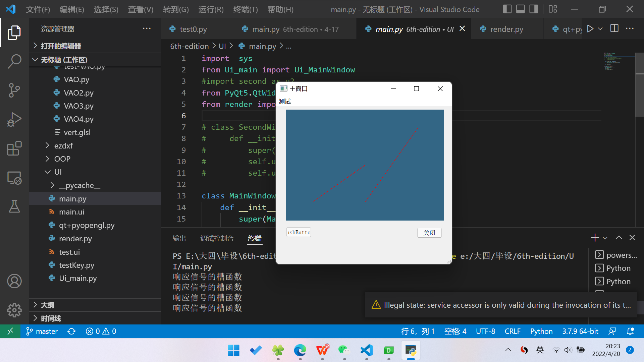The width and height of the screenshot is (644, 362).
Task: Open the 终端(T) menu
Action: (246, 9)
